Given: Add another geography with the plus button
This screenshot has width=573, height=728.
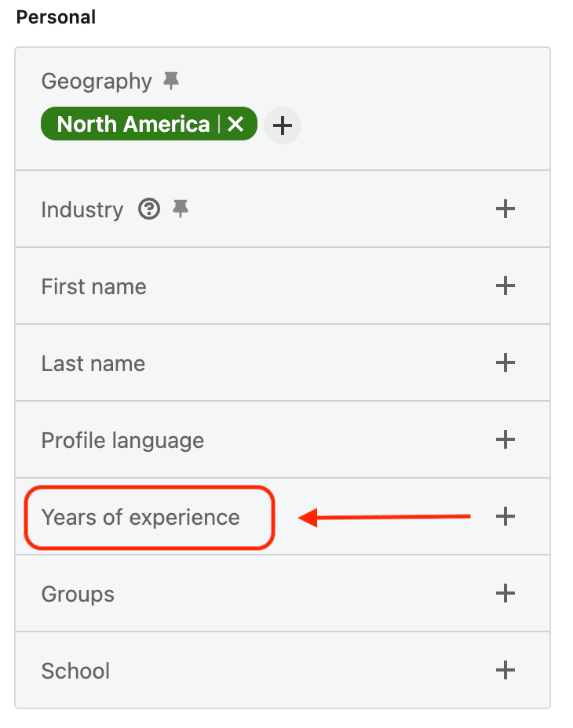Looking at the screenshot, I should 283,125.
